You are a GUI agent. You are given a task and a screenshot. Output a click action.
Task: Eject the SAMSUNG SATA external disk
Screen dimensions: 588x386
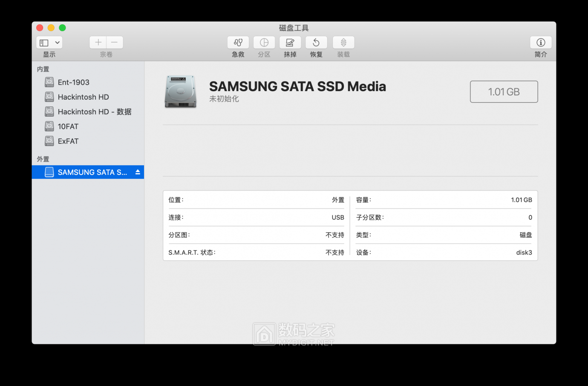pos(138,172)
